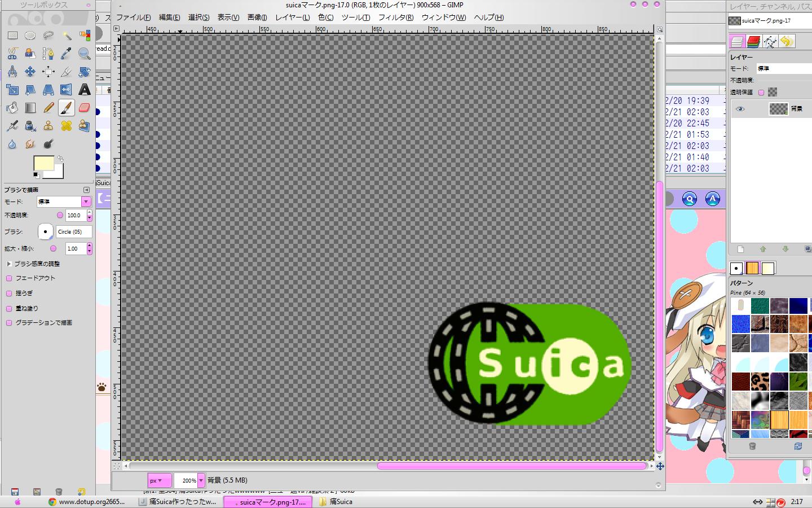Open the px unit dropdown

(159, 480)
